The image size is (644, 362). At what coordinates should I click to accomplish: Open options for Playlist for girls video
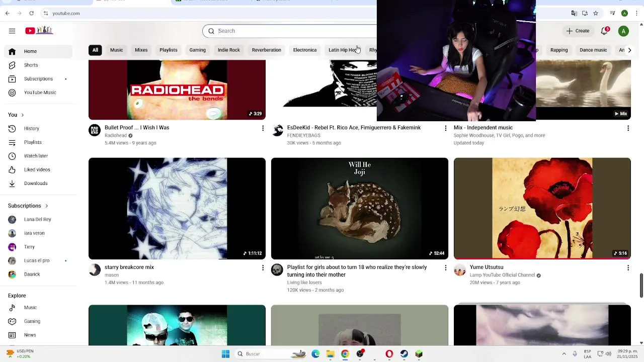coord(445,268)
